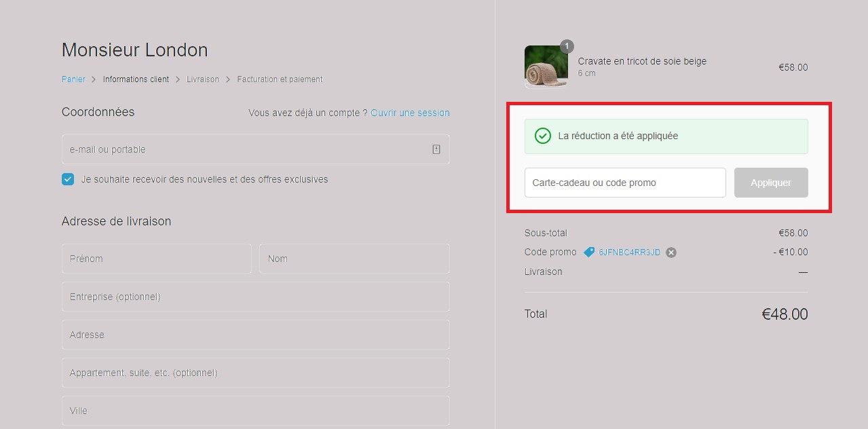Click the Ouvrir une session link
Screen dimensions: 868x429
click(x=410, y=113)
